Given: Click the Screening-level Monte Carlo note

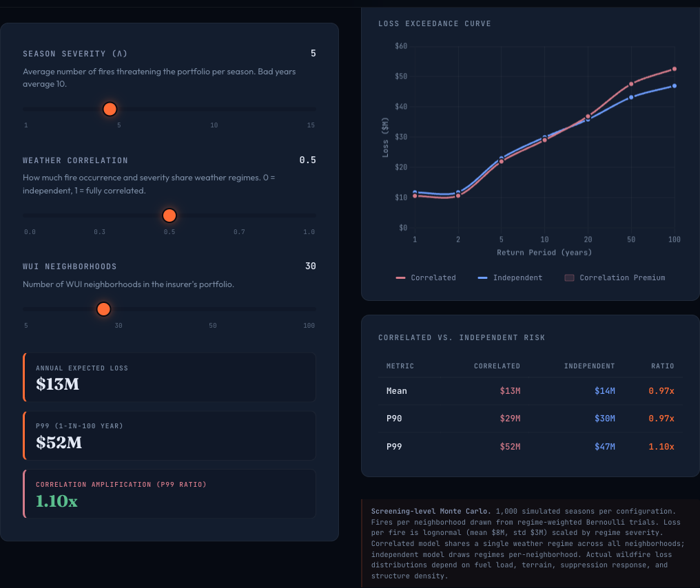Looking at the screenshot, I should click(530, 543).
